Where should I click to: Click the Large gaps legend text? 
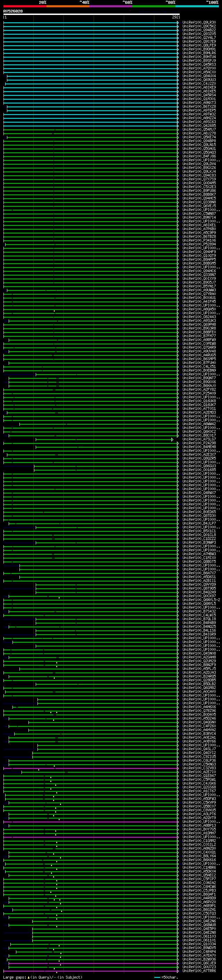click(x=43, y=977)
